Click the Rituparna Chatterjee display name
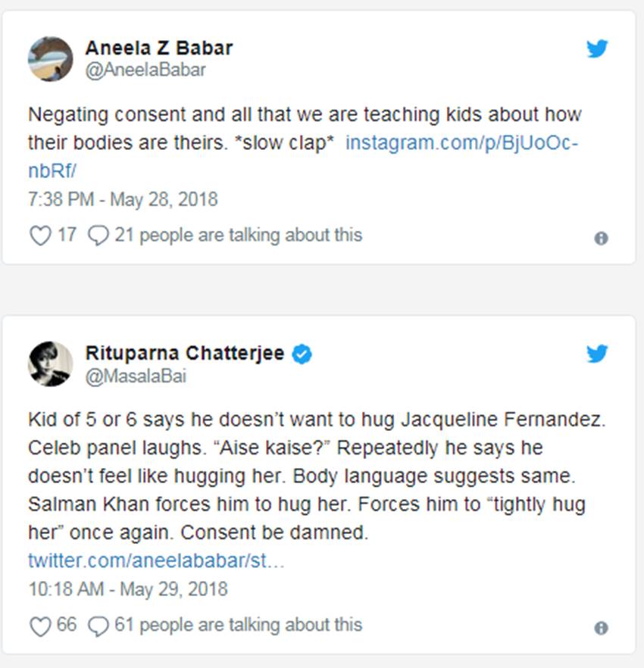 tap(185, 353)
